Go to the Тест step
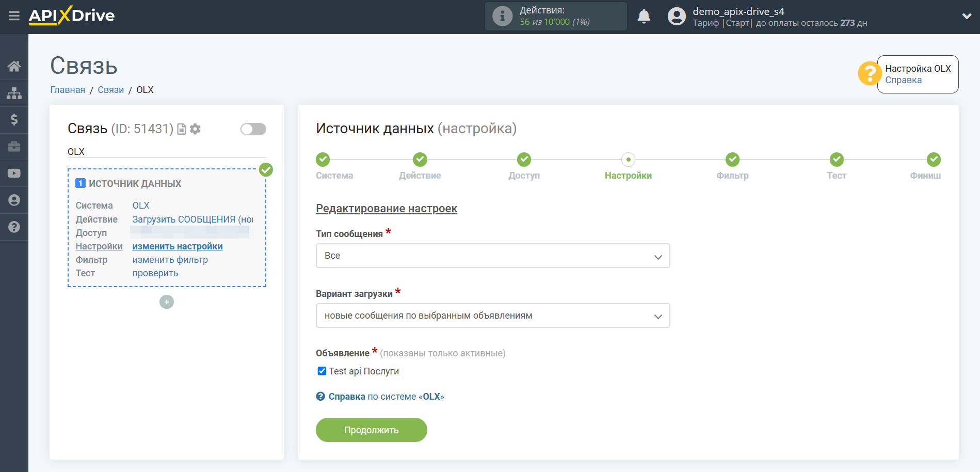Viewport: 980px width, 472px height. tap(837, 160)
